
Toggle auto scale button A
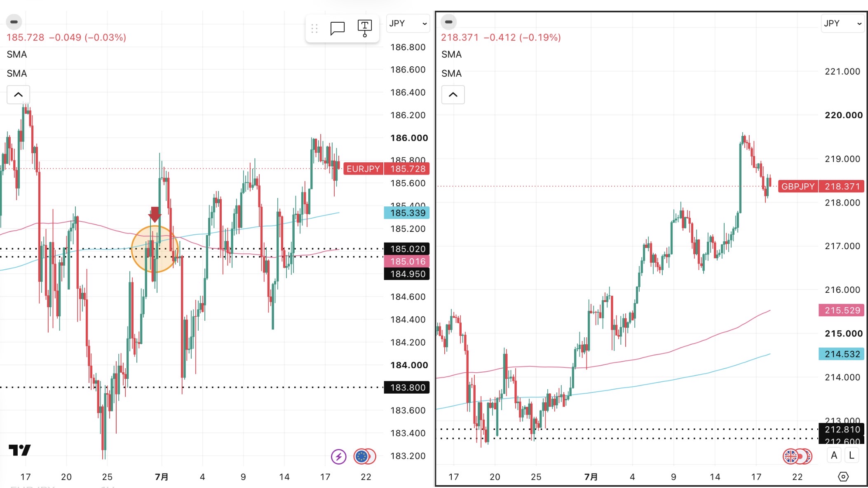[x=834, y=455]
